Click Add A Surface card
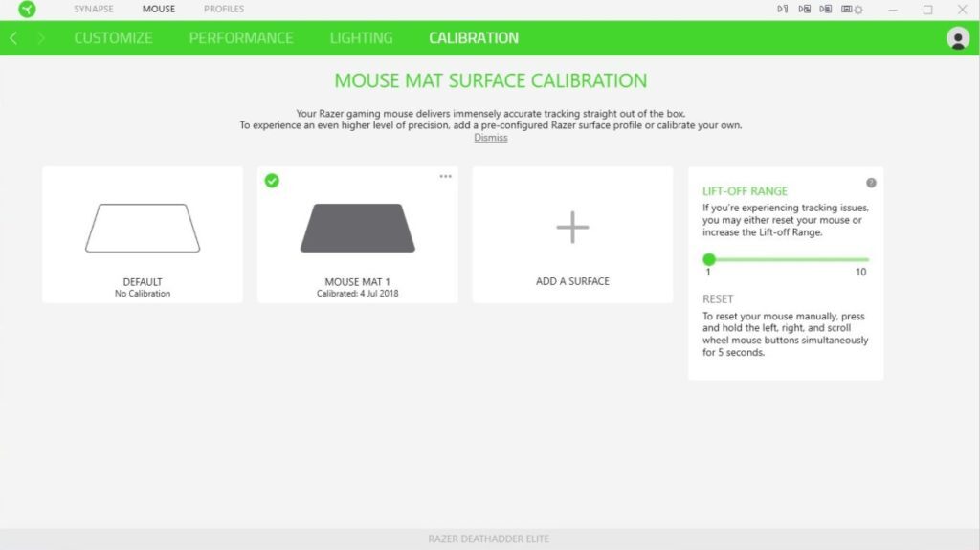The width and height of the screenshot is (980, 550). (x=572, y=235)
